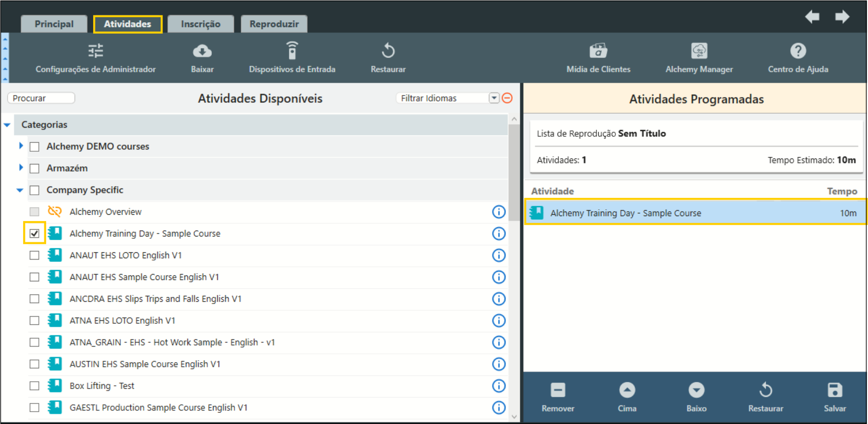Click the Salvar disk icon
Screen dimensions: 868x424
coord(834,390)
